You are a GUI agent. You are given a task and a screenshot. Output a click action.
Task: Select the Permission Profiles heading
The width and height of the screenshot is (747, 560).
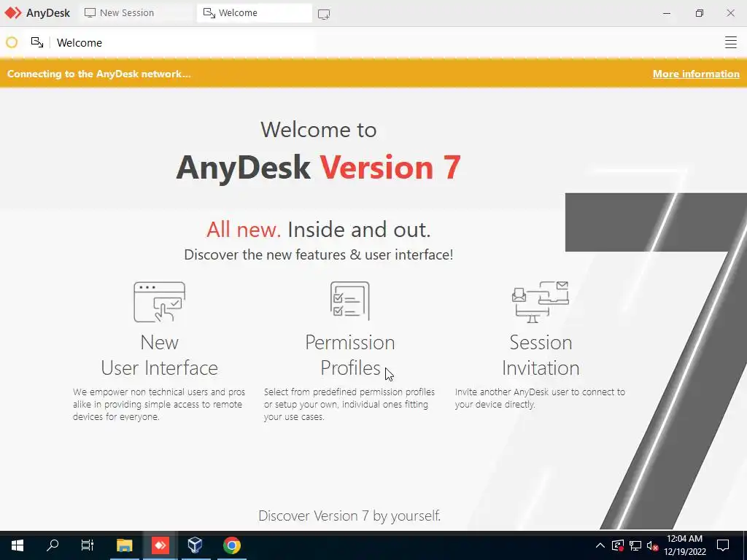tap(349, 355)
